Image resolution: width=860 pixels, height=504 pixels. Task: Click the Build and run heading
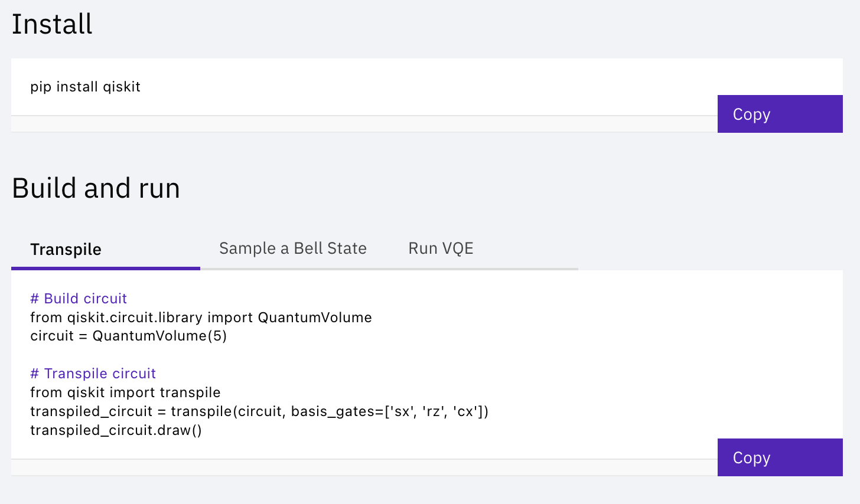point(96,188)
